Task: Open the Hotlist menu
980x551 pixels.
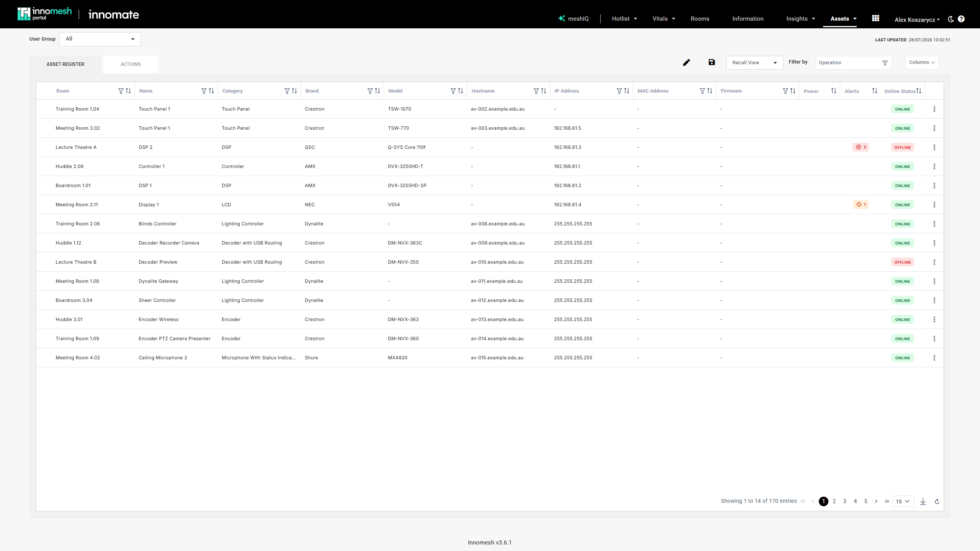Action: pos(624,18)
